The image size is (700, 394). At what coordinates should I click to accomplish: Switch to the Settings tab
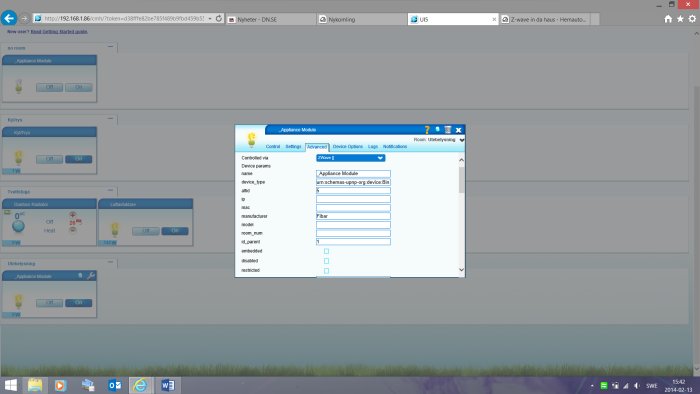(293, 146)
